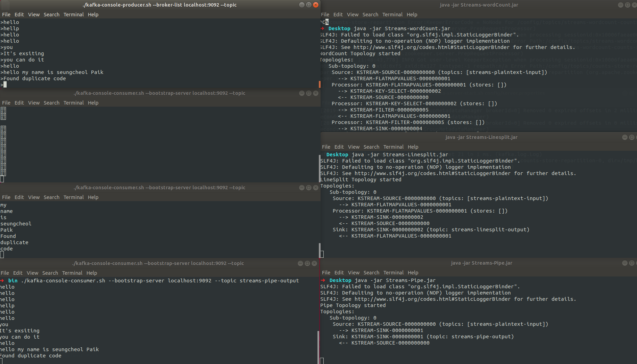Click 'Pipe Topology started' line

(x=353, y=305)
